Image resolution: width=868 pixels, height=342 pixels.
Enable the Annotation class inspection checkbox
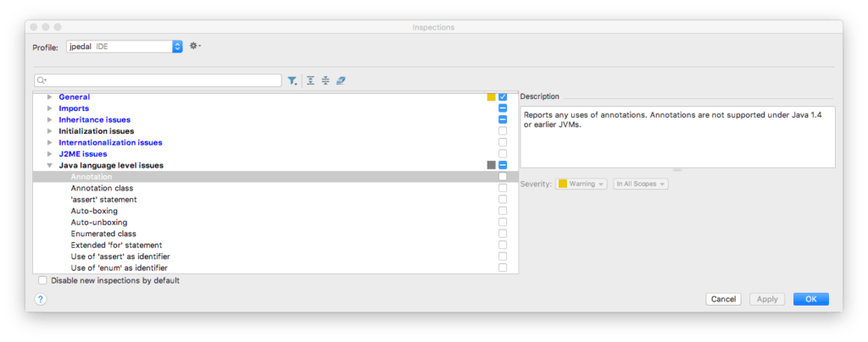(x=503, y=188)
